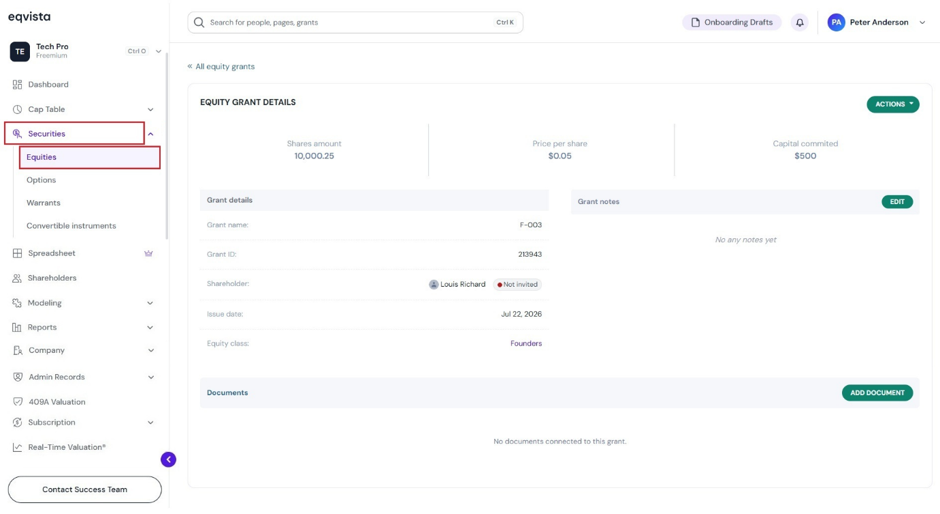Expand the Cap Table menu chevron

coord(150,109)
